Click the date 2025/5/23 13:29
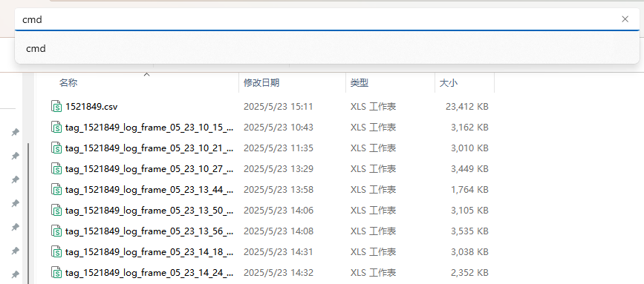The image size is (644, 284). 279,169
